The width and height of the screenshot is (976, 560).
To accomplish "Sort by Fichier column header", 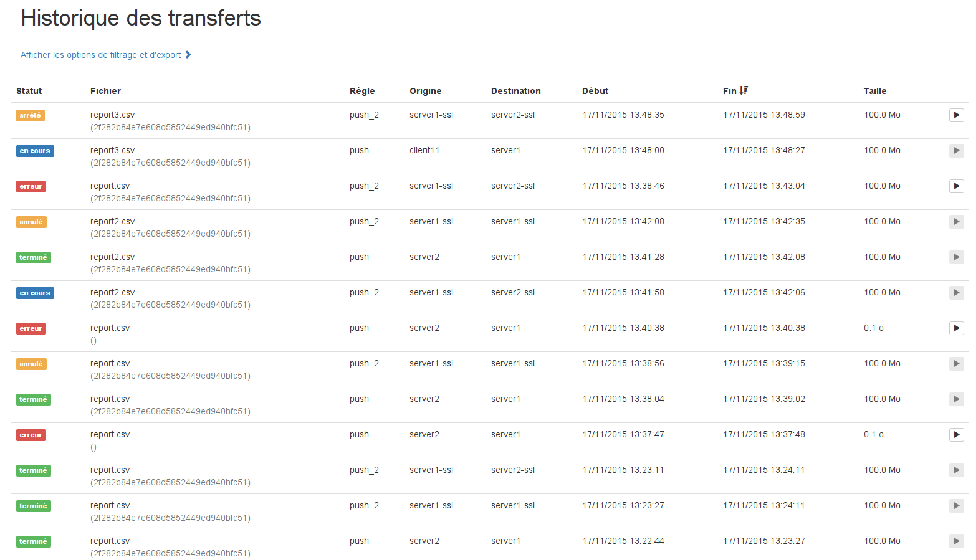I will [x=105, y=91].
